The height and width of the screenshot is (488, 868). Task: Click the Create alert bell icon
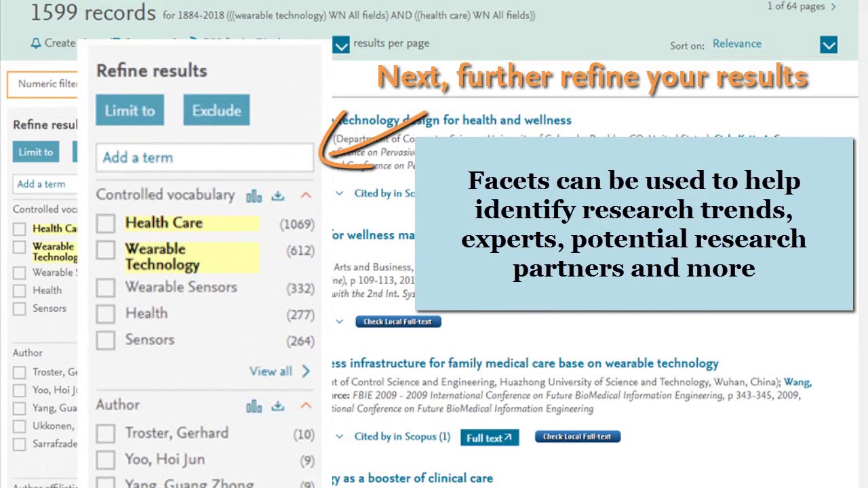point(36,43)
